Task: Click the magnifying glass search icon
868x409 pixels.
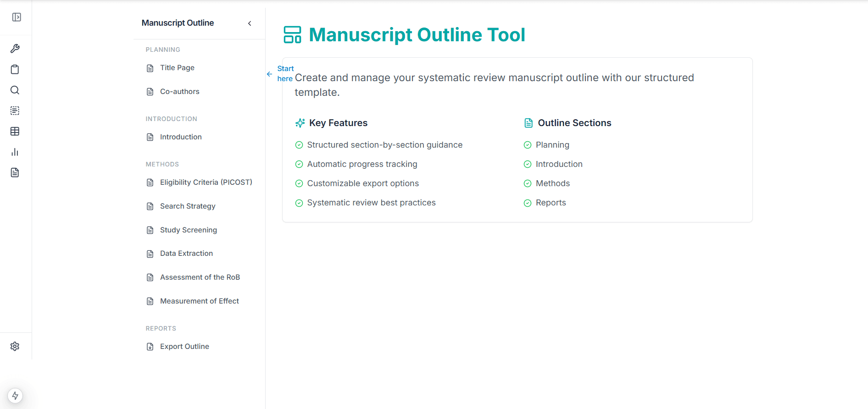Action: 15,90
